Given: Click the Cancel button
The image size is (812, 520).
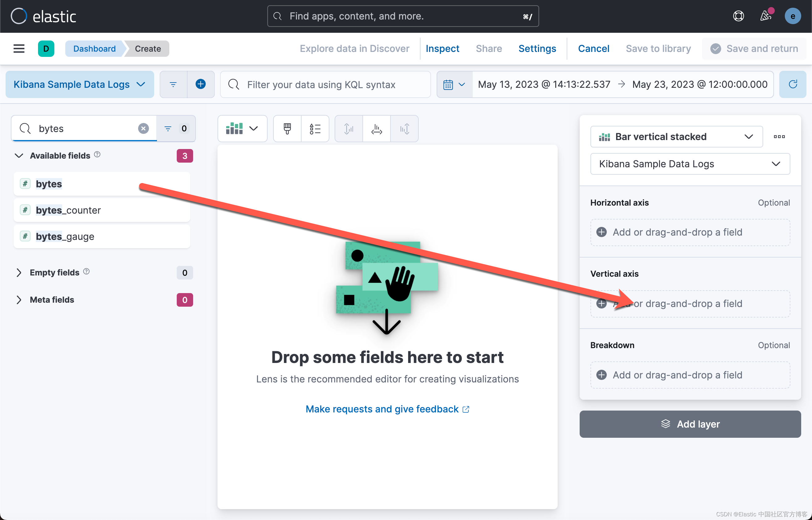Looking at the screenshot, I should 593,49.
